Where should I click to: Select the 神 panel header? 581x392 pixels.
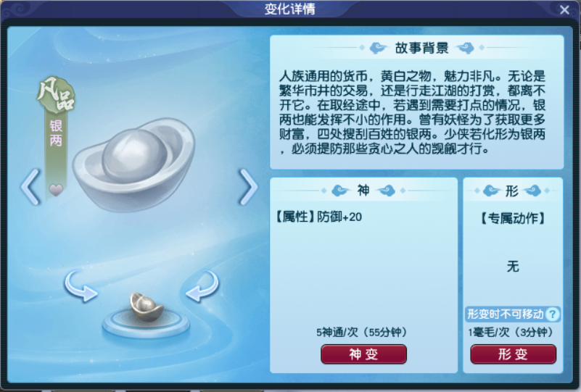pyautogui.click(x=363, y=191)
